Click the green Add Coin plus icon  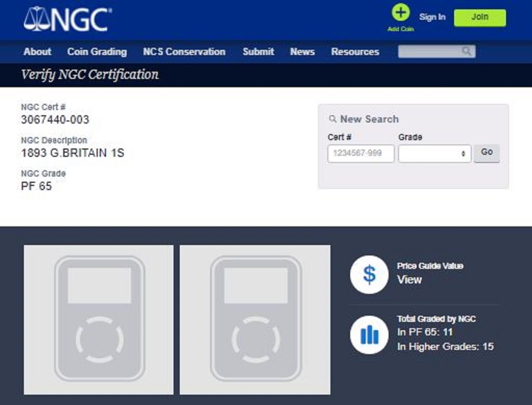pos(401,13)
